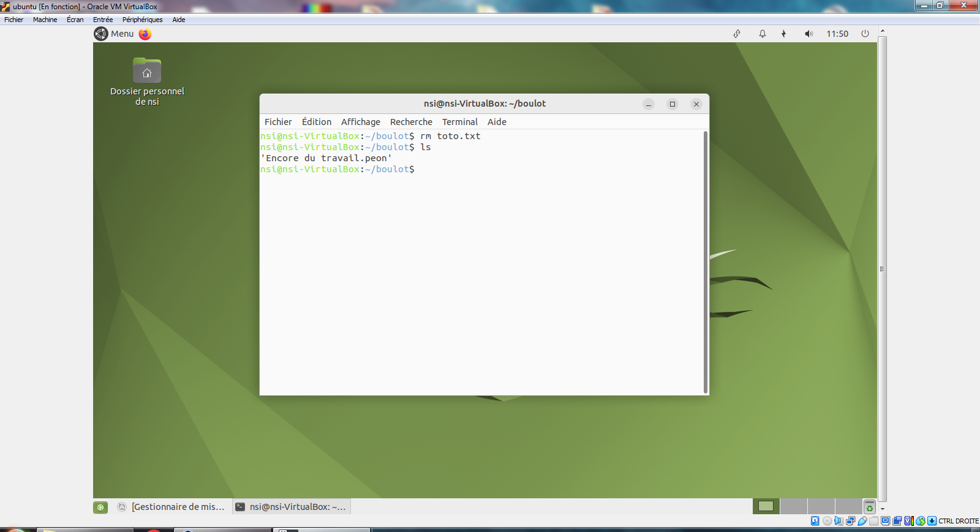Screen dimensions: 980x532
Task: Click the clock showing 11:50
Action: (837, 34)
